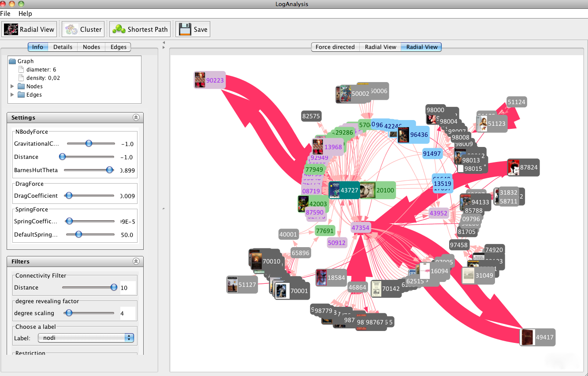The image size is (588, 376).
Task: Expand the Edges folder in the tree
Action: click(12, 95)
